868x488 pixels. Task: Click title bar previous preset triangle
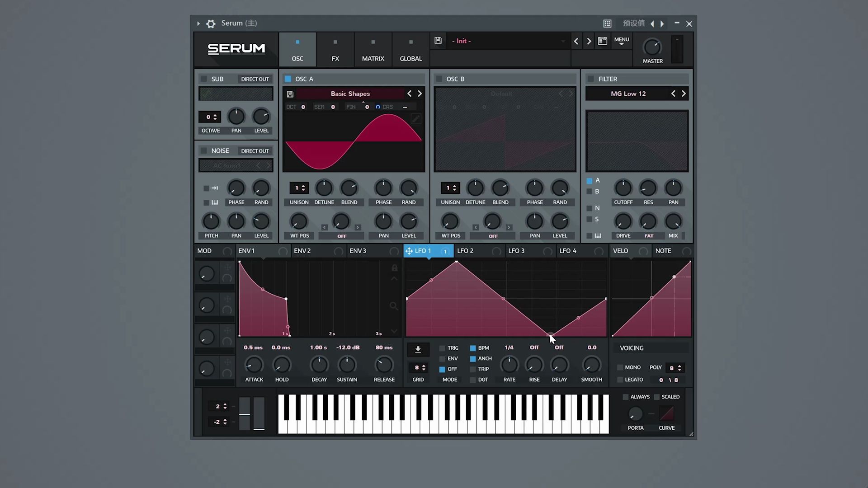pyautogui.click(x=652, y=23)
